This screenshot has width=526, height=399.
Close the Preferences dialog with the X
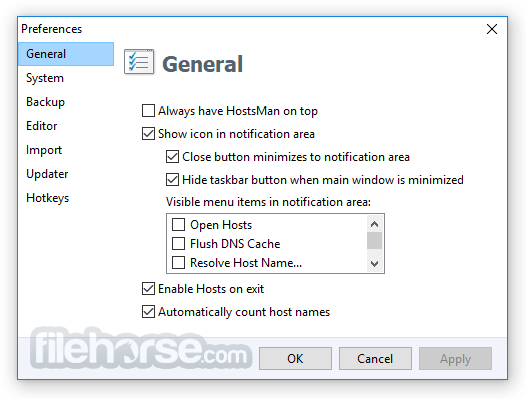pyautogui.click(x=492, y=29)
